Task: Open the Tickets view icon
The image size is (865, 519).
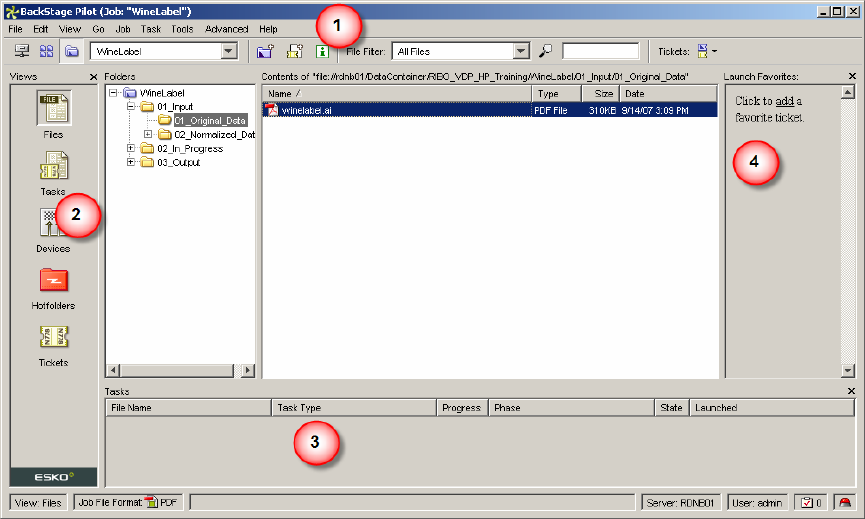Action: pyautogui.click(x=54, y=336)
